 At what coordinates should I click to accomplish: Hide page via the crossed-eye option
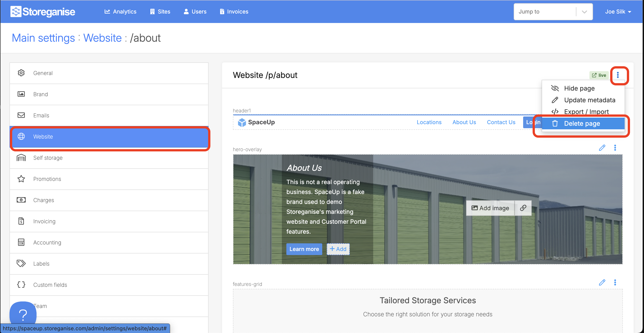579,88
